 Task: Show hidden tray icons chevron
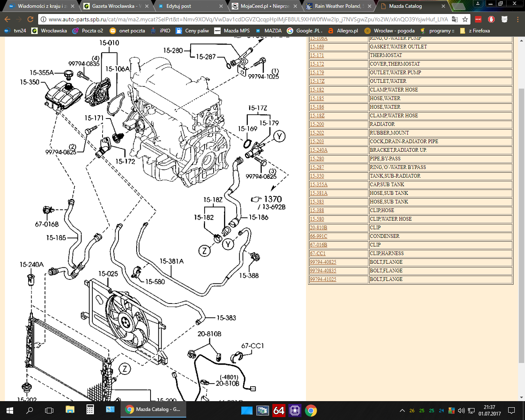(x=402, y=411)
